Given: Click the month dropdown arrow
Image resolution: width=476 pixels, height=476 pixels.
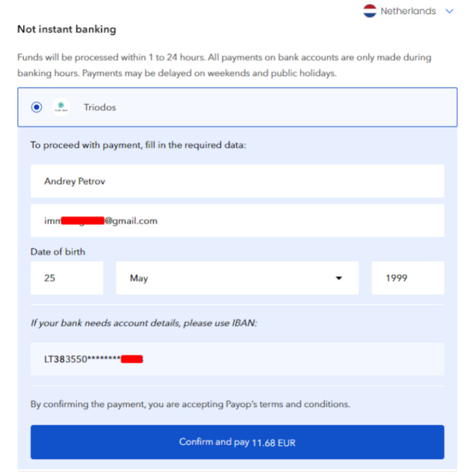Looking at the screenshot, I should click(x=339, y=278).
